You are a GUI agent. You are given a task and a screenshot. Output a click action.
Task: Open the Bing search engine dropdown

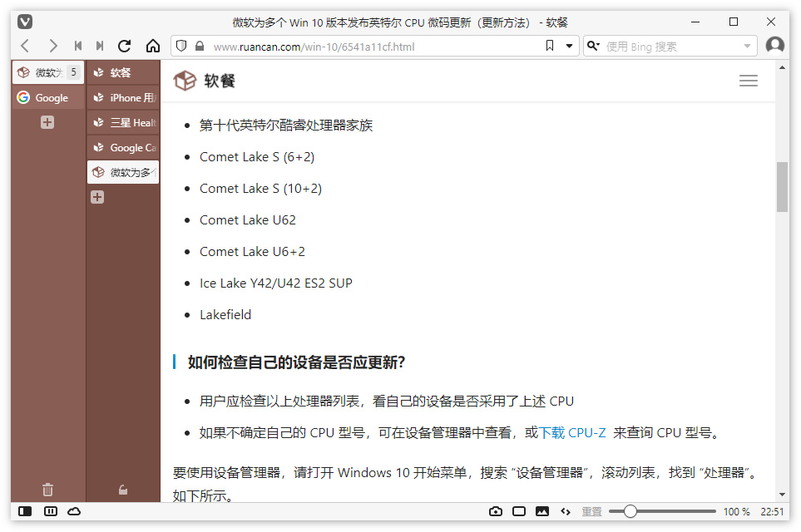(x=746, y=46)
